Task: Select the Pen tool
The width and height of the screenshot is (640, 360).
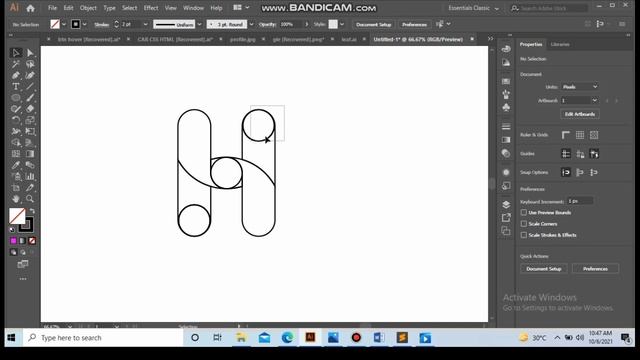Action: pos(16,76)
